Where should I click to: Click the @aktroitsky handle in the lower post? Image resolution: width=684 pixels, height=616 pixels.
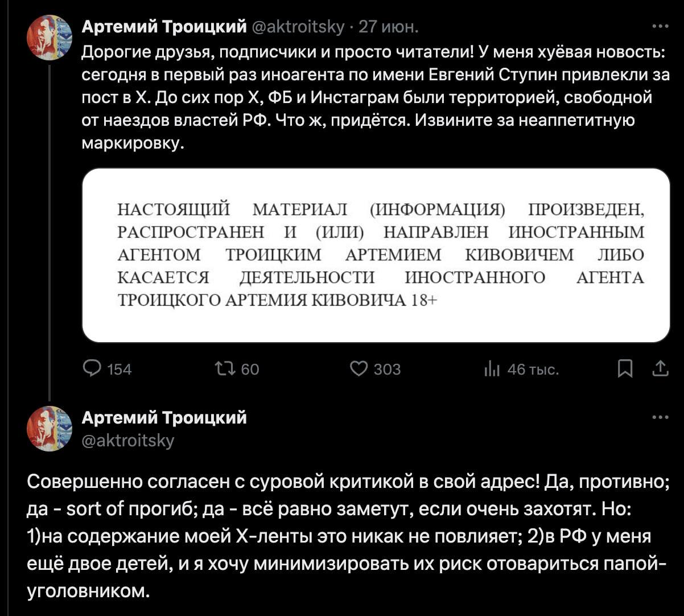click(x=129, y=440)
